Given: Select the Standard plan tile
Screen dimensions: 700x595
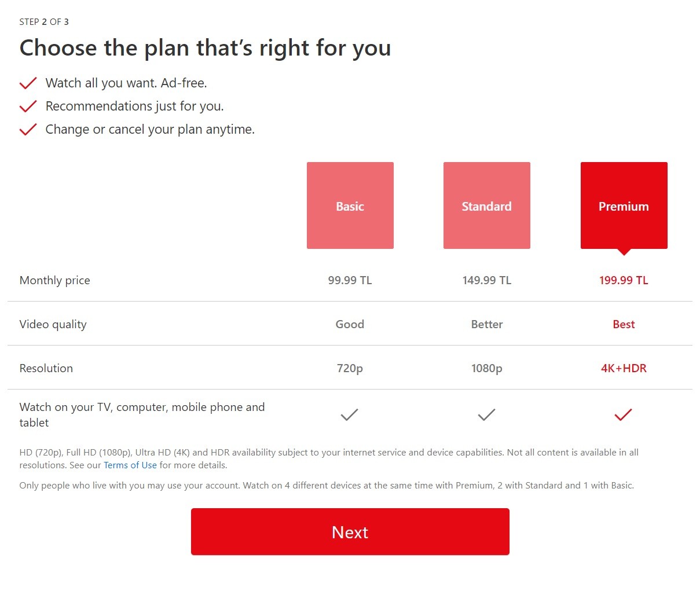Looking at the screenshot, I should [487, 205].
